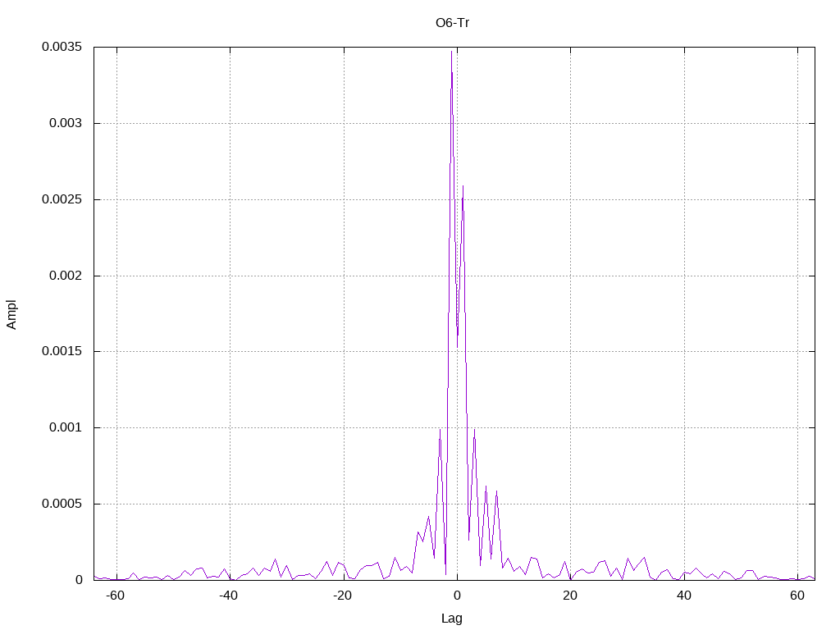Click the 0.0025 y-axis tick label
Image resolution: width=840 pixels, height=630 pixels.
(62, 199)
